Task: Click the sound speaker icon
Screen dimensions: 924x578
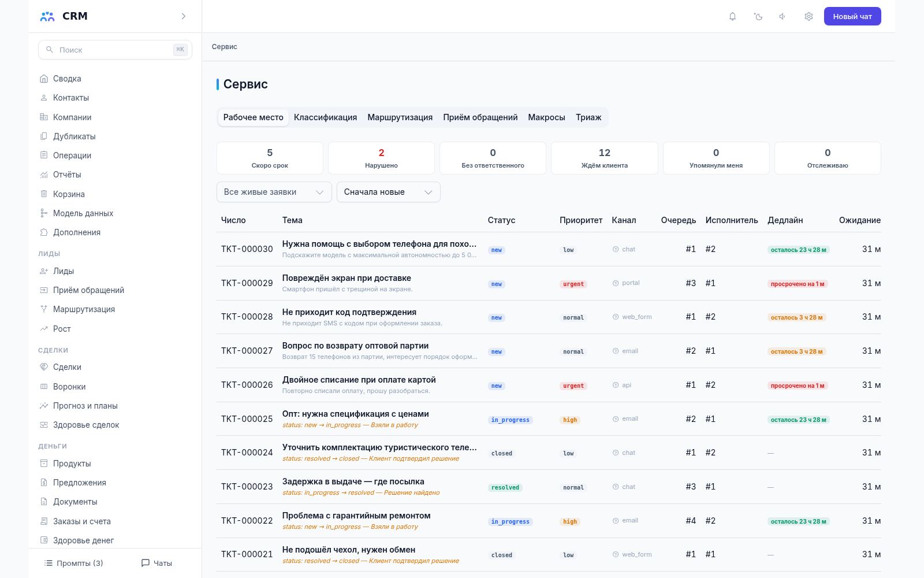Action: [x=783, y=16]
